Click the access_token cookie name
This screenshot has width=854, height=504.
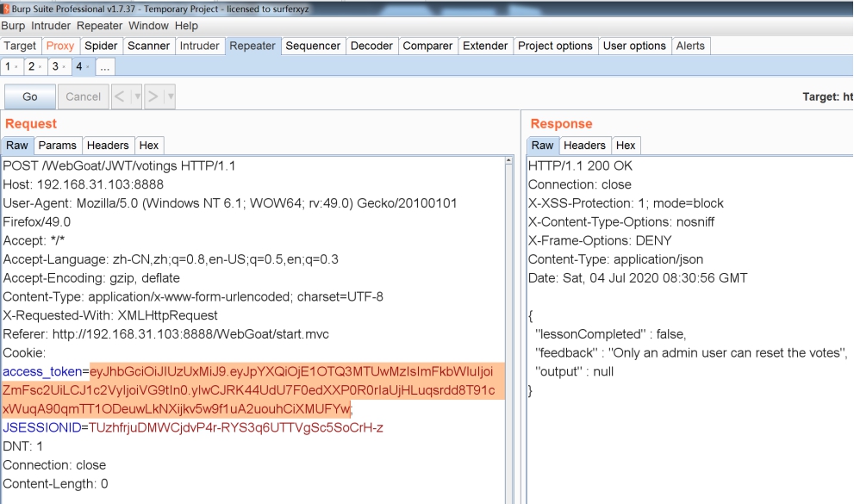tap(42, 371)
